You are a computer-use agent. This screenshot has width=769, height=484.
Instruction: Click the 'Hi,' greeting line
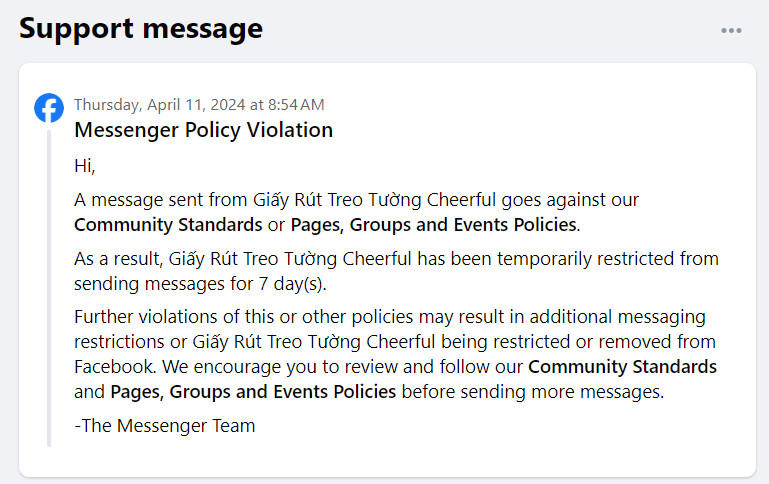click(85, 166)
